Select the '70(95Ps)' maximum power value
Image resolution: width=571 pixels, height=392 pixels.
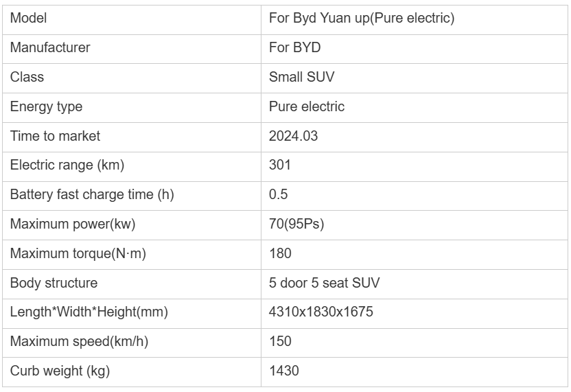click(296, 224)
